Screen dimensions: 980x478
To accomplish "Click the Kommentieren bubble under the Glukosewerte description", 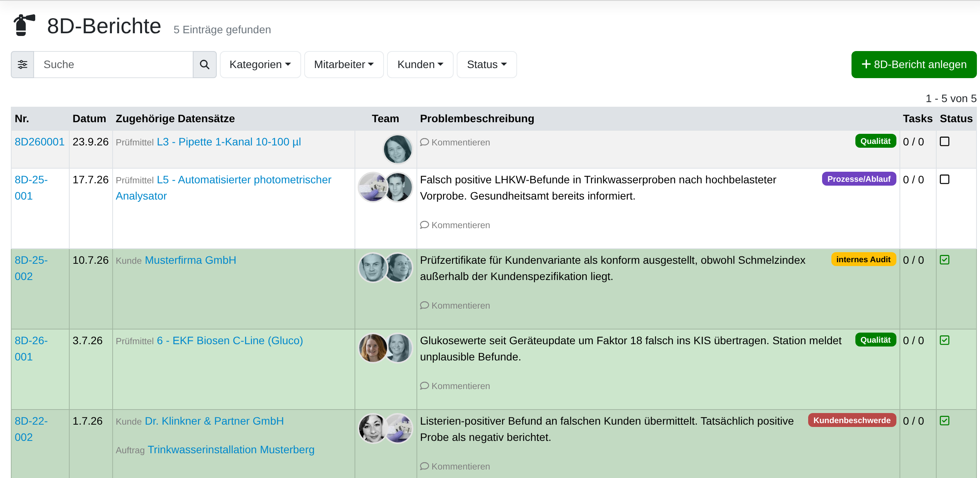I will (424, 386).
